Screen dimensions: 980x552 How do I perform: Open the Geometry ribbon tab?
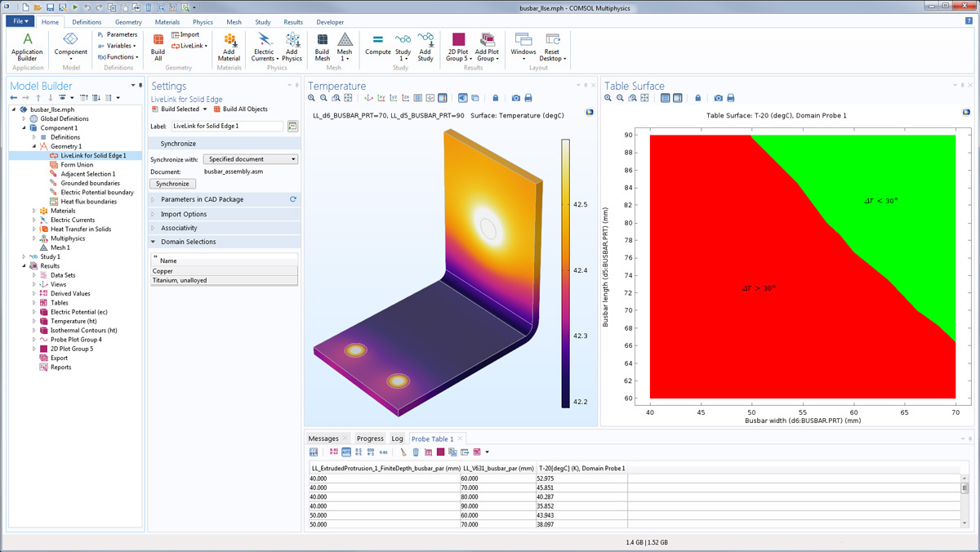pos(127,22)
